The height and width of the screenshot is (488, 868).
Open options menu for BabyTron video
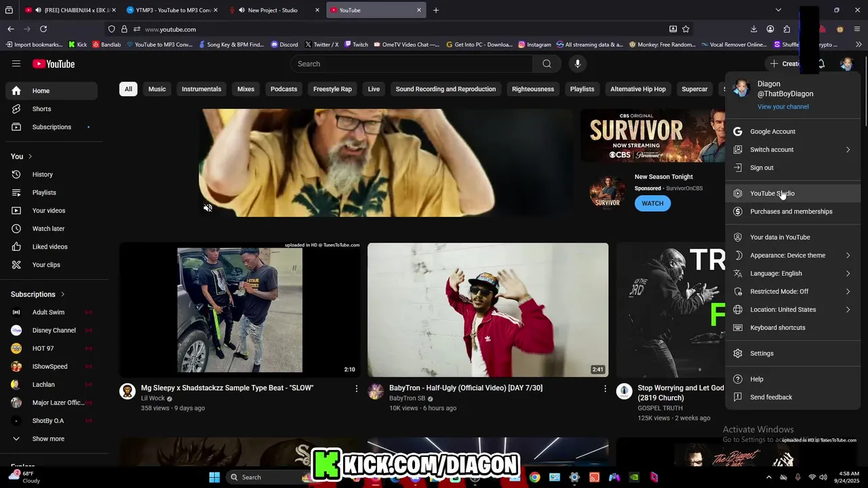tap(605, 388)
